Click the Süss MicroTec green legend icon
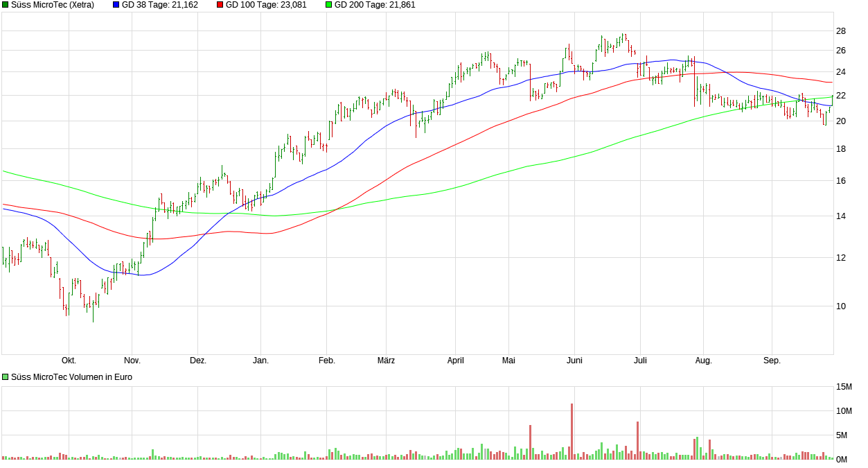This screenshot has width=868, height=468. (6, 5)
